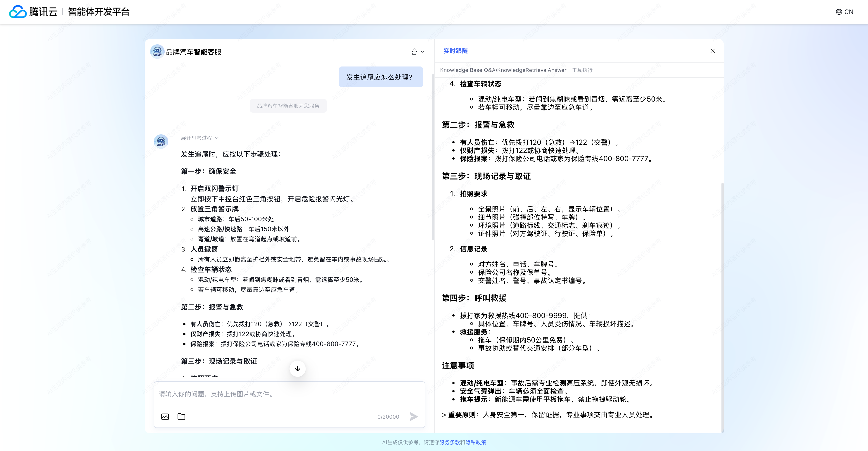
Task: Open the 服务条款 link
Action: [450, 442]
